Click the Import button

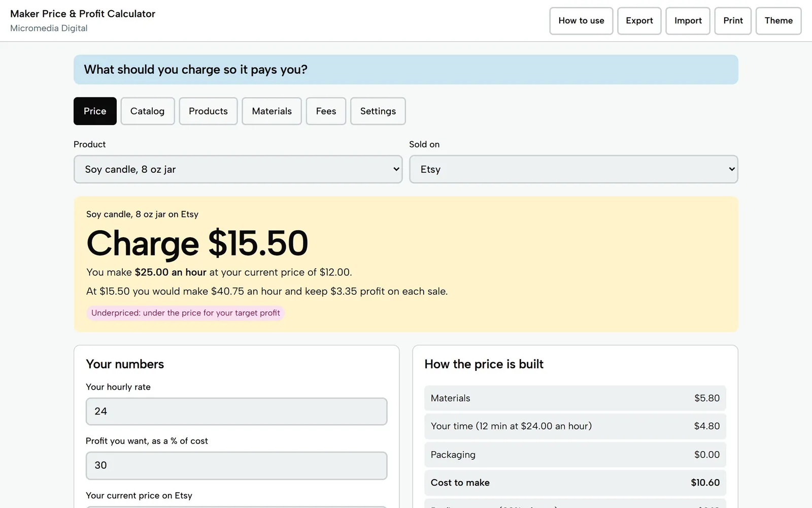pos(688,21)
